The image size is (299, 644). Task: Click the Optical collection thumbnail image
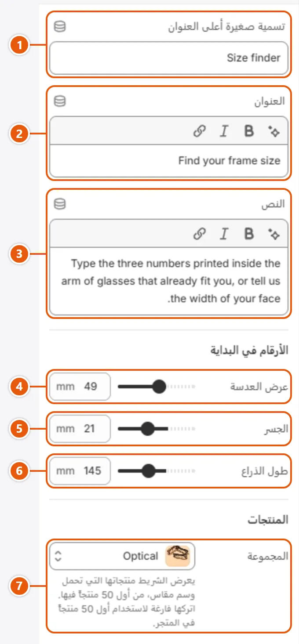tap(177, 556)
